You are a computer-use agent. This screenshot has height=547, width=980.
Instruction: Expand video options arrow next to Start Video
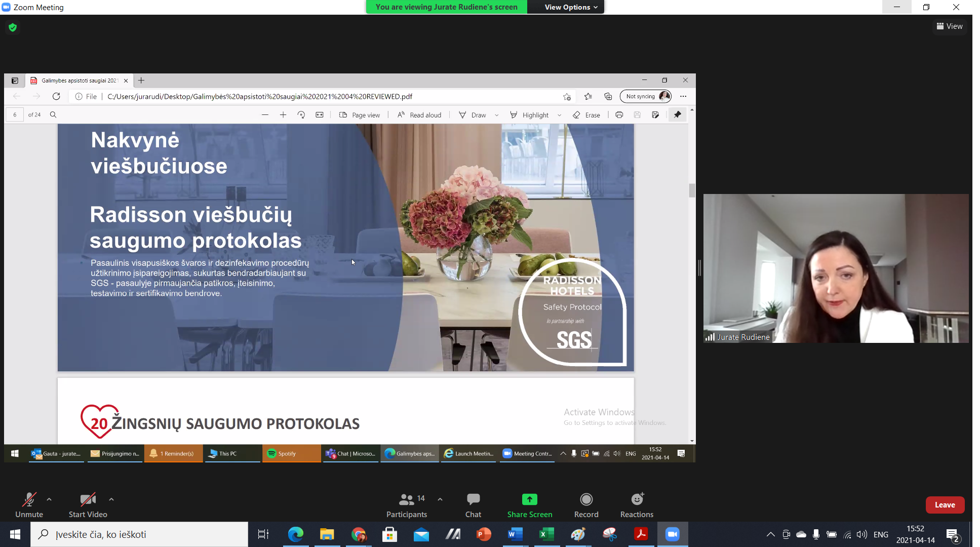click(111, 499)
